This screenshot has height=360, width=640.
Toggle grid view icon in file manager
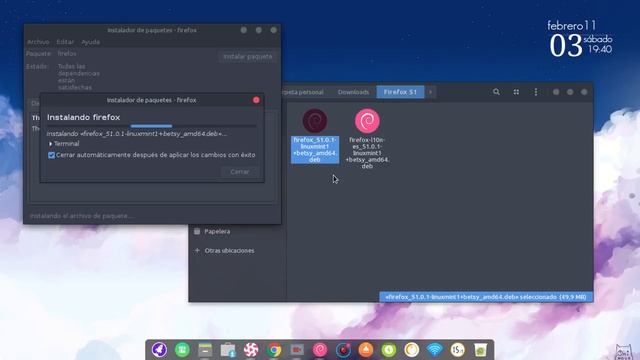coord(516,92)
